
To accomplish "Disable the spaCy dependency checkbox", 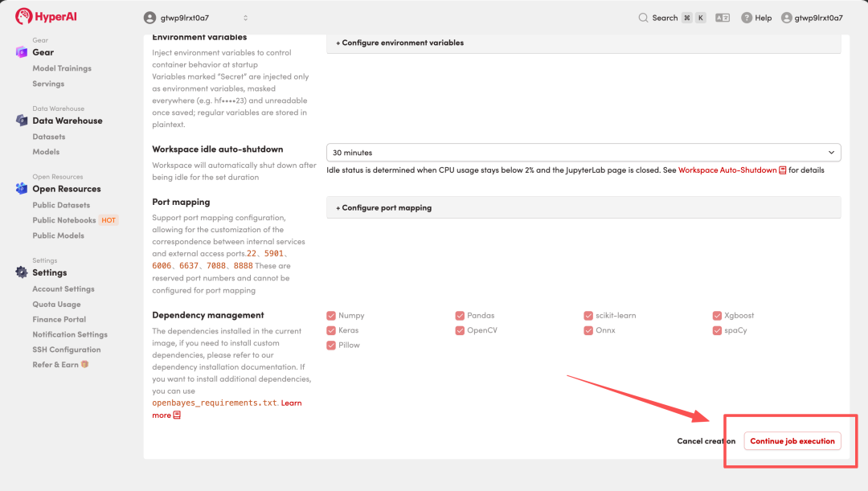I will pyautogui.click(x=717, y=330).
